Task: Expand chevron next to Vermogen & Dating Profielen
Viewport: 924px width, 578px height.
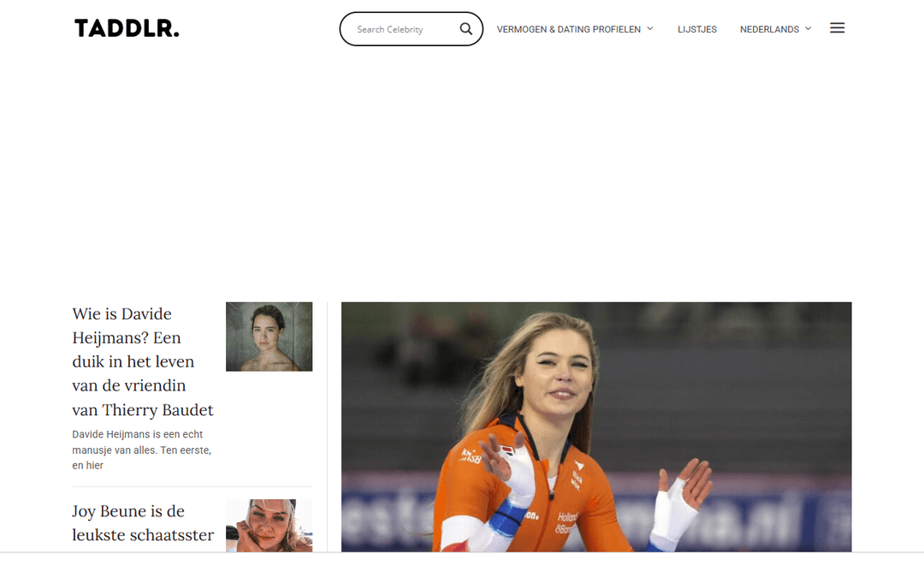Action: click(x=650, y=28)
